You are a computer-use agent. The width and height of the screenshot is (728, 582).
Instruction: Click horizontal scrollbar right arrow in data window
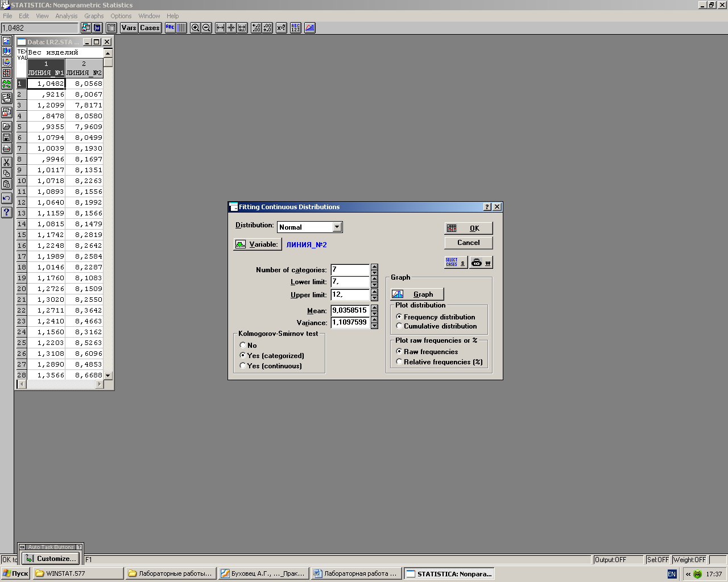100,384
